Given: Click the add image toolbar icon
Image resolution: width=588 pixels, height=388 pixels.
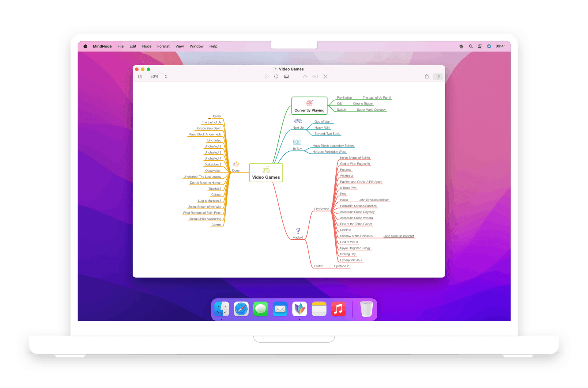Looking at the screenshot, I should pos(286,77).
